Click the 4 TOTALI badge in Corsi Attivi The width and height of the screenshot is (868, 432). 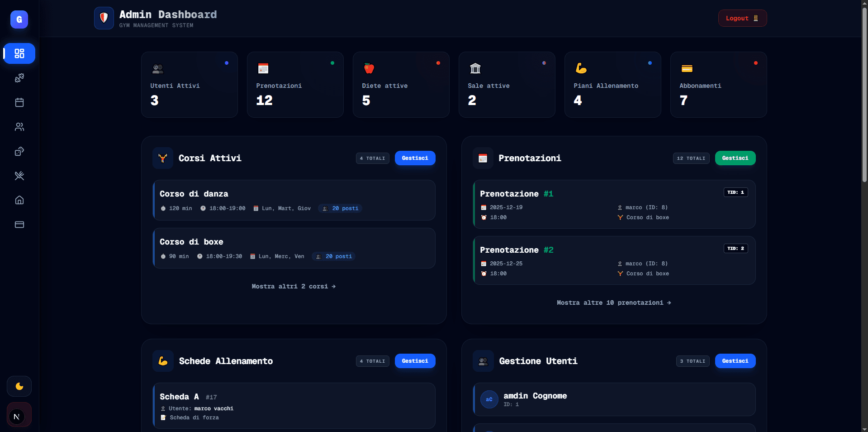(373, 158)
